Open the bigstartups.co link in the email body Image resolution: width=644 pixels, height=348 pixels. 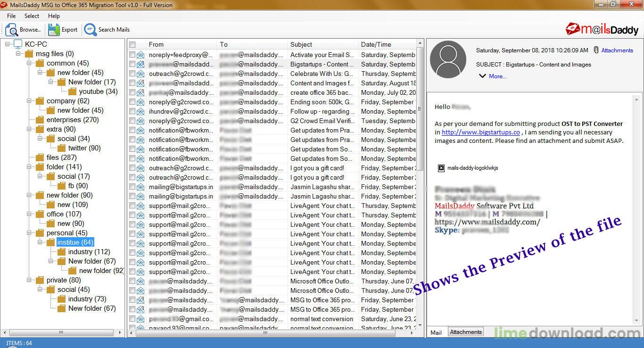[480, 133]
